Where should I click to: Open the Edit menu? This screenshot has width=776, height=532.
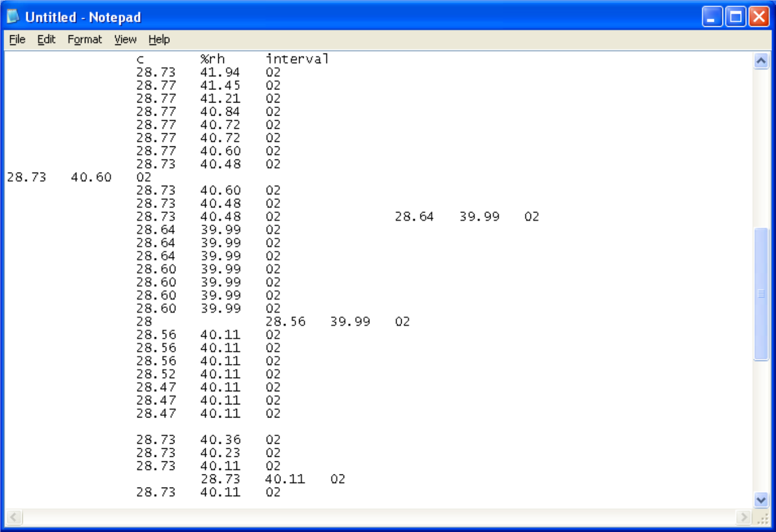(x=46, y=39)
